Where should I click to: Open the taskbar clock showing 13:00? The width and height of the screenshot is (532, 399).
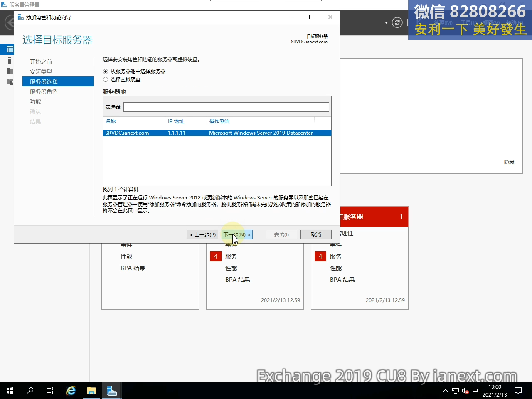(x=495, y=391)
